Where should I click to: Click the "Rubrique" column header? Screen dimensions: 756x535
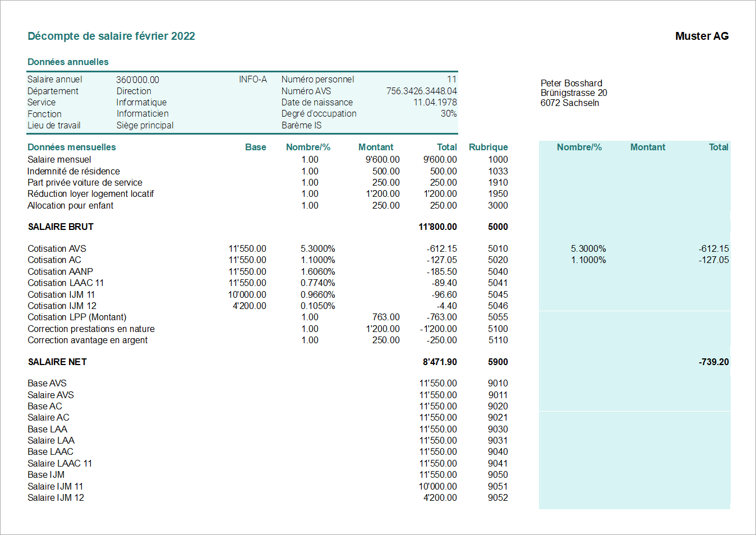tap(488, 147)
